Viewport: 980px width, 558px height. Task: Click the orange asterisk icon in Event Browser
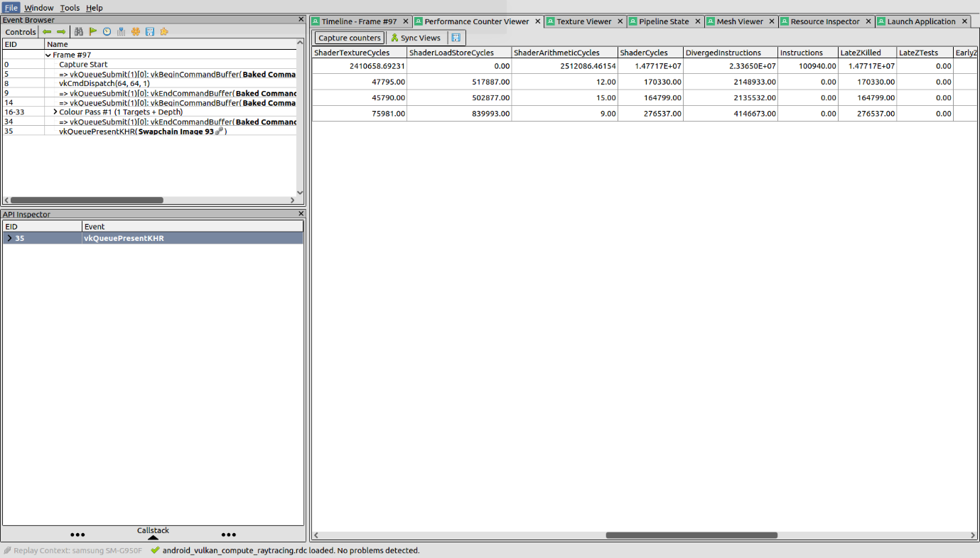[x=136, y=32]
